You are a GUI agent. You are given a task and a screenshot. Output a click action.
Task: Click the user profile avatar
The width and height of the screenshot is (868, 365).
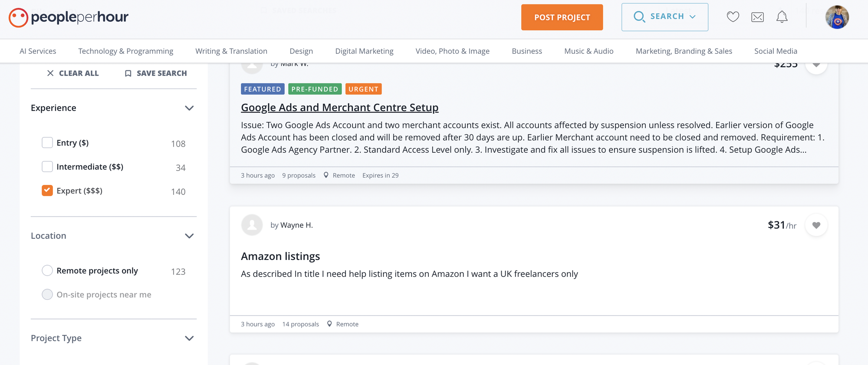click(837, 17)
